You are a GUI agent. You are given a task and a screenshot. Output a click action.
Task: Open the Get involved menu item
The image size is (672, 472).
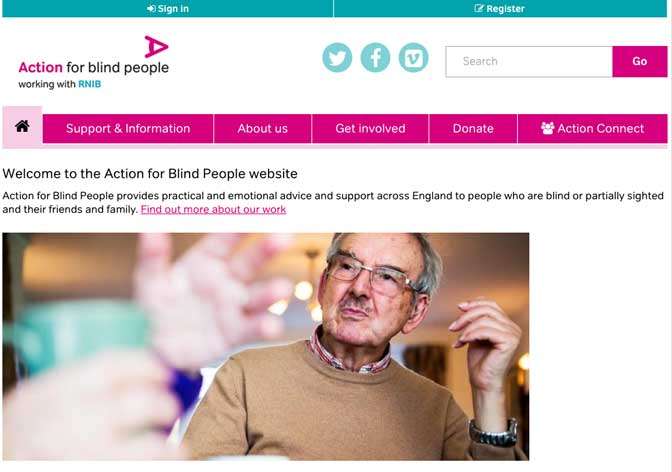pyautogui.click(x=370, y=129)
